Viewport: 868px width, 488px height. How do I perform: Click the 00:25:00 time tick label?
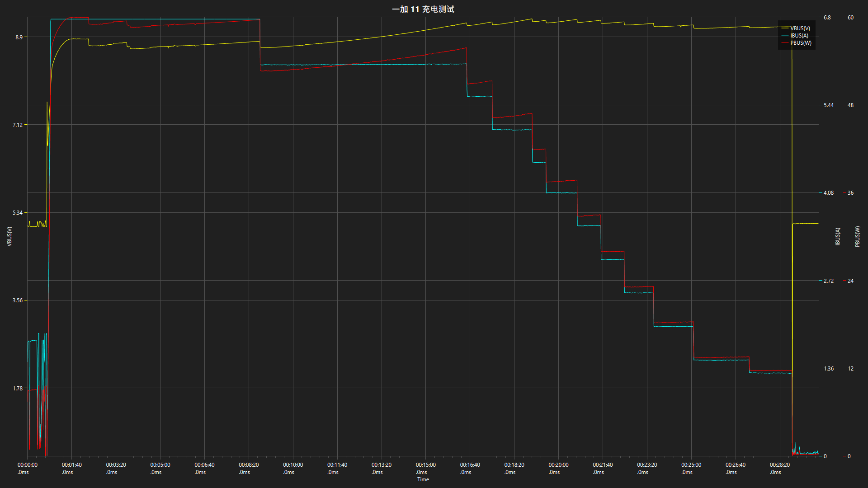coord(692,468)
